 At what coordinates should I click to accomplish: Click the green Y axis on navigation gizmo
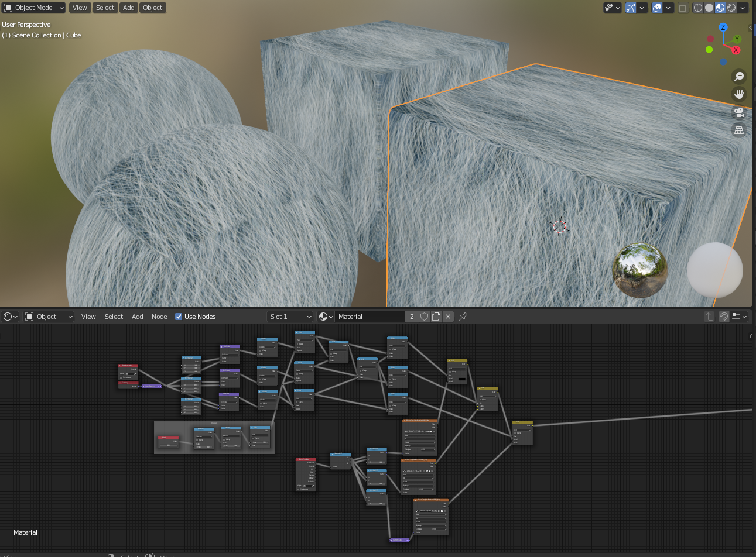click(x=737, y=39)
